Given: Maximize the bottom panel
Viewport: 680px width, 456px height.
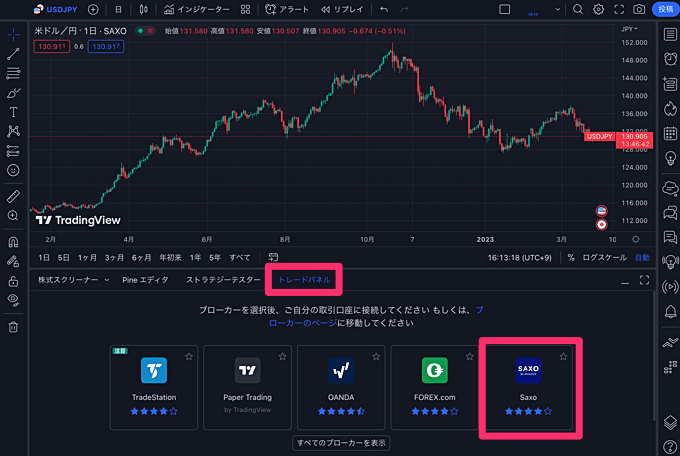Looking at the screenshot, I should pos(644,280).
